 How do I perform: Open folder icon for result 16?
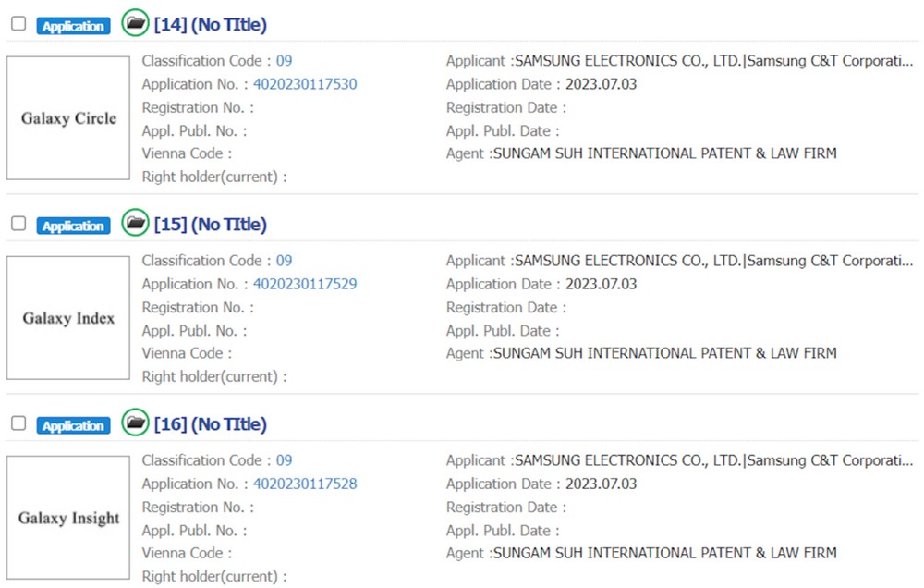coord(136,423)
